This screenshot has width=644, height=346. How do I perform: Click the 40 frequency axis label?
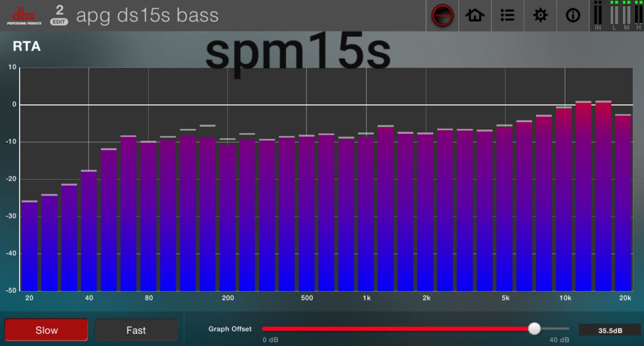pyautogui.click(x=89, y=298)
